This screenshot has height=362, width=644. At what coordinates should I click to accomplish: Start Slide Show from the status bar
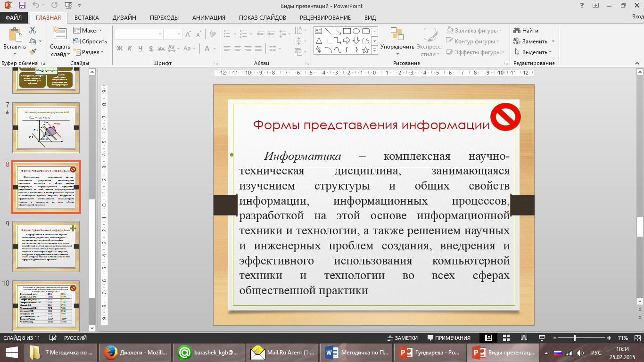point(542,338)
